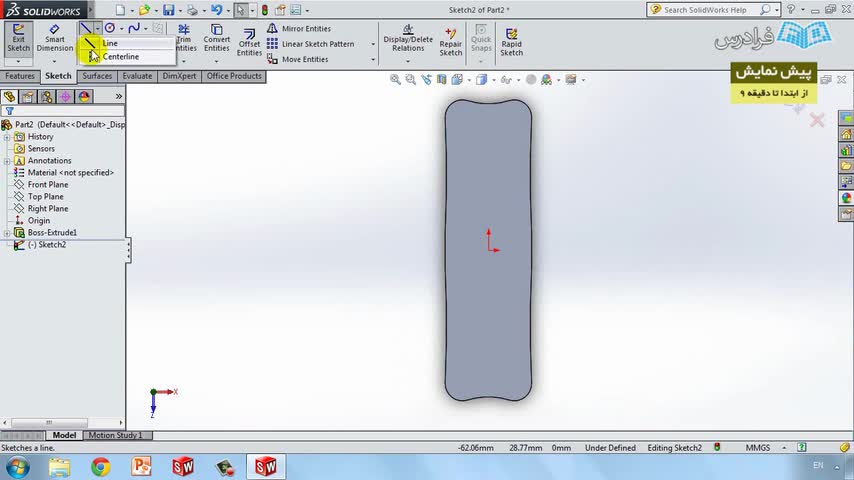Expand Linear Sketch Pattern dropdown arrow
854x480 pixels.
click(x=373, y=44)
